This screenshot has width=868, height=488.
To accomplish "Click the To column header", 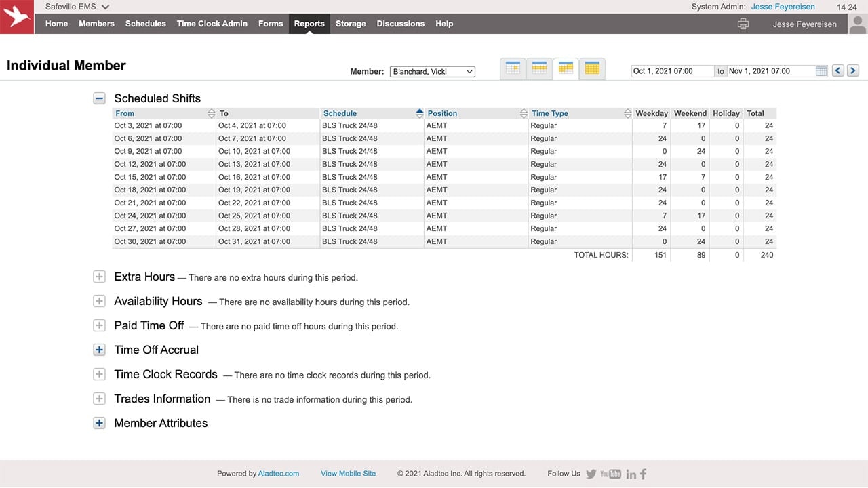I will (223, 113).
